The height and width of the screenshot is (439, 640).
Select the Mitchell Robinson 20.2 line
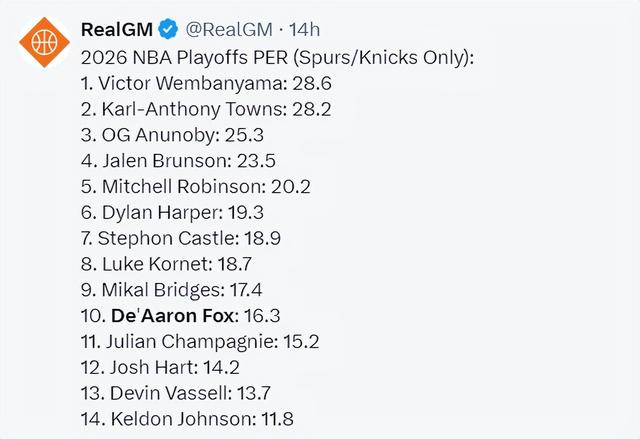(x=196, y=186)
